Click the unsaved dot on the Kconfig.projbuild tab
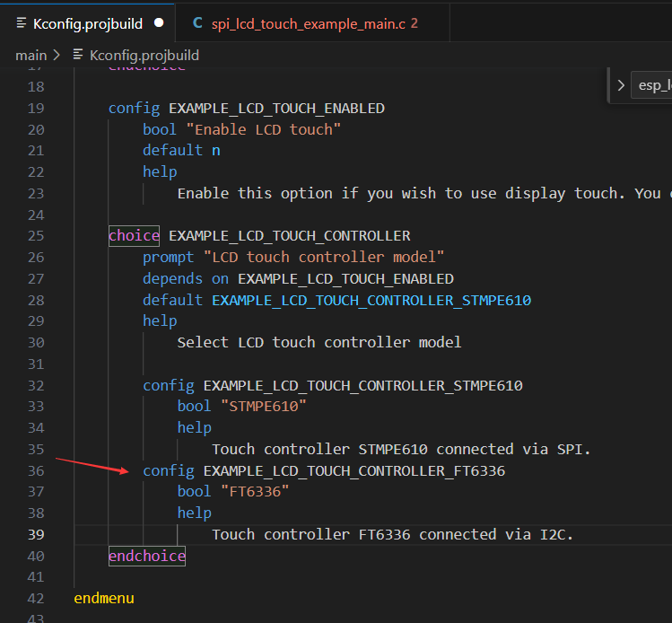 tap(159, 22)
